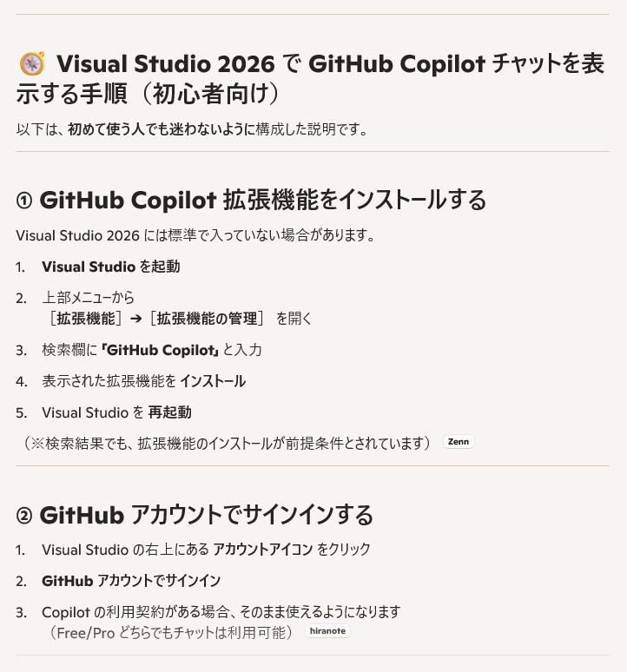Screen dimensions: 627x672
Task: Click the compass emoji in the title
Action: (32, 63)
